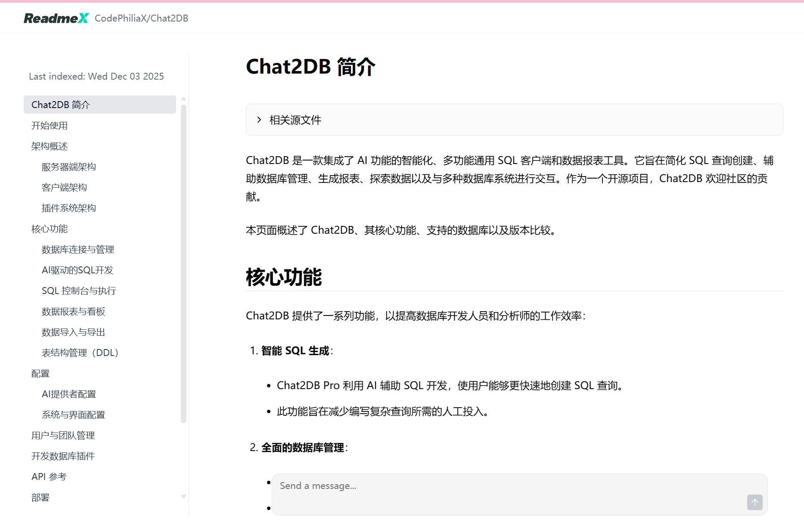Select 数据库连接与管理 page
The height and width of the screenshot is (532, 804).
click(x=78, y=249)
